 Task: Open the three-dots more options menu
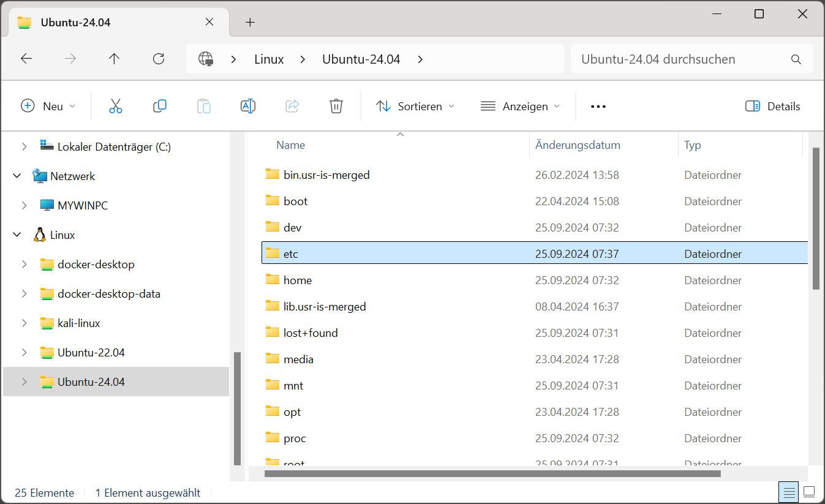(x=598, y=106)
